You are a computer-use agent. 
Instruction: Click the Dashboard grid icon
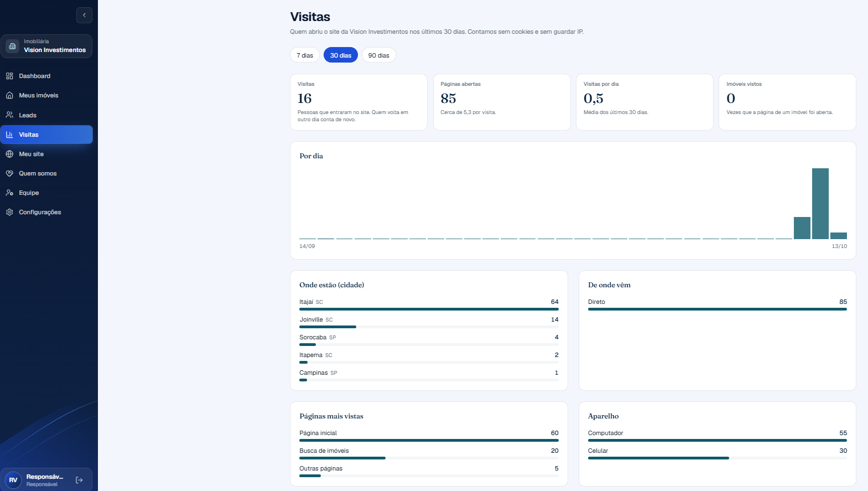(x=9, y=76)
